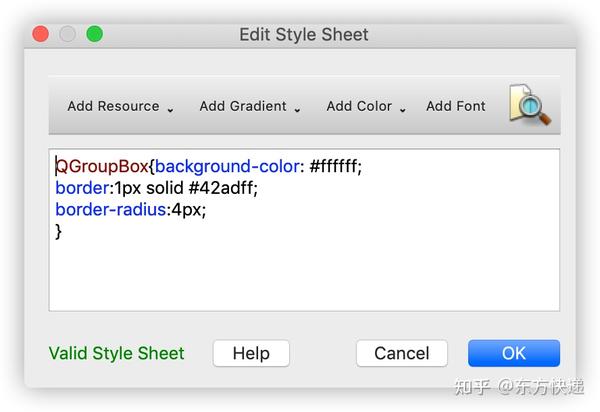Place cursor on QGroupBox selector text
The width and height of the screenshot is (600, 412).
(x=101, y=166)
